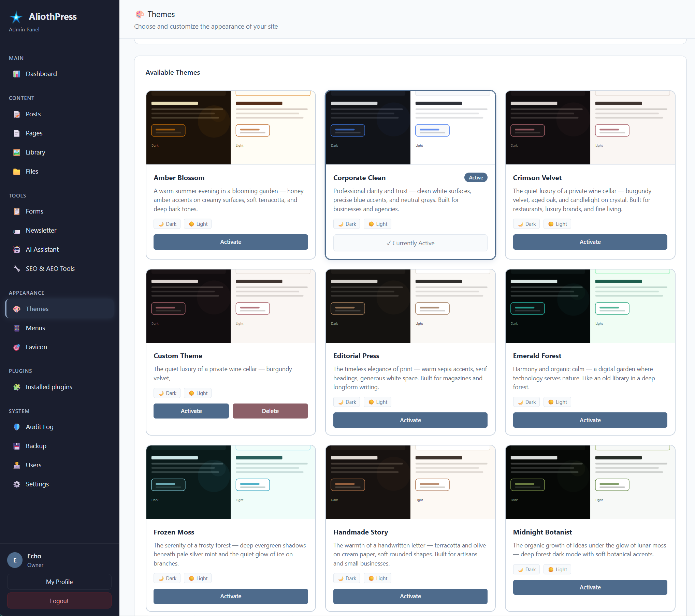This screenshot has height=616, width=695.
Task: Select Dark mode tag on Corporate Clean
Action: (347, 224)
